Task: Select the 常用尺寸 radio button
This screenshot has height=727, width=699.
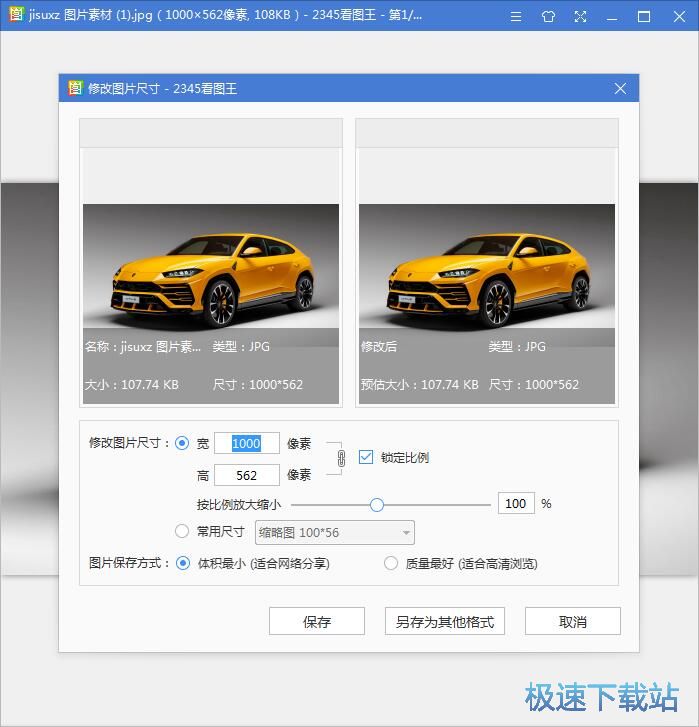Action: (182, 531)
